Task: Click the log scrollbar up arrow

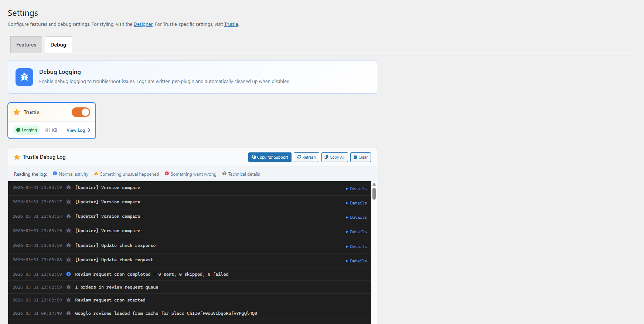Action: (374, 184)
